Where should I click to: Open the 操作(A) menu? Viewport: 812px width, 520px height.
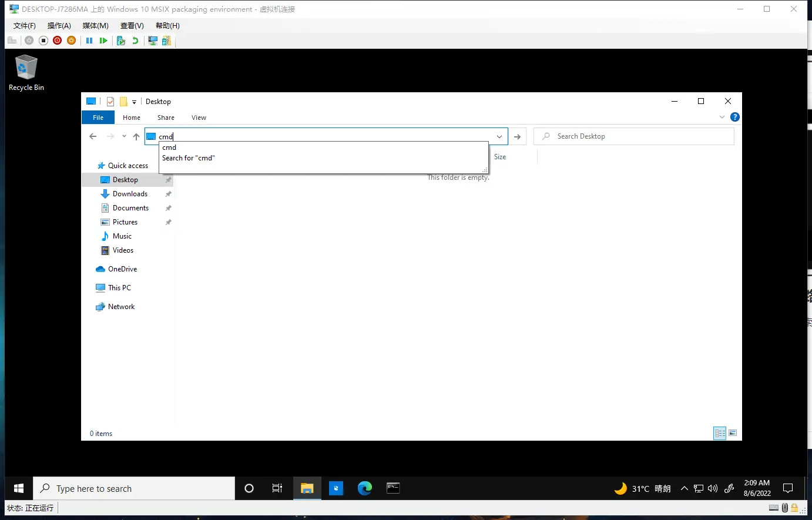coord(59,26)
